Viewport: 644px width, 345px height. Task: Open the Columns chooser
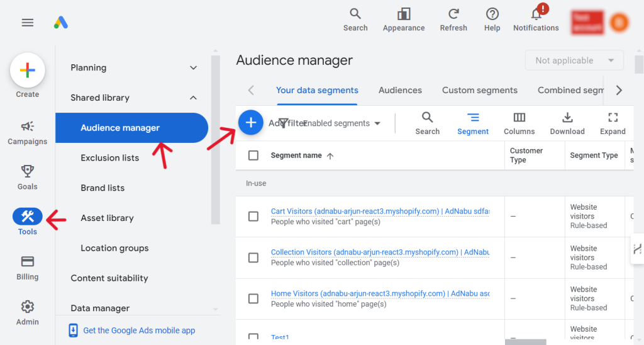point(519,123)
